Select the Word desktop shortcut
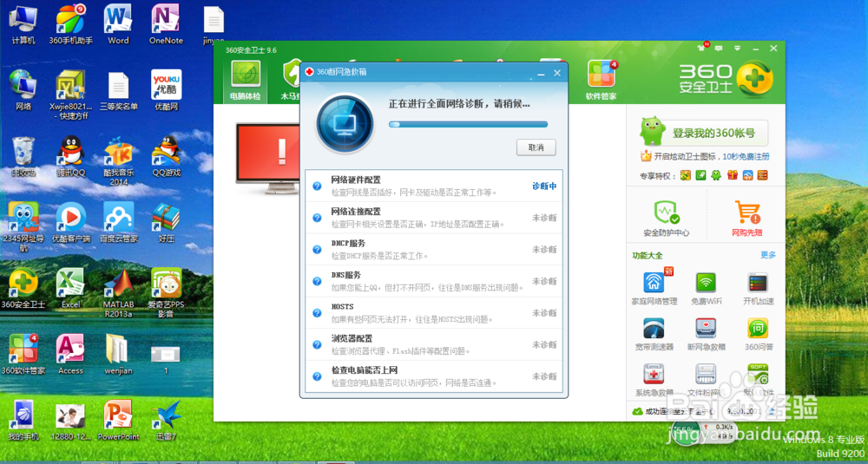Viewport: 868px width, 464px height. tap(118, 25)
